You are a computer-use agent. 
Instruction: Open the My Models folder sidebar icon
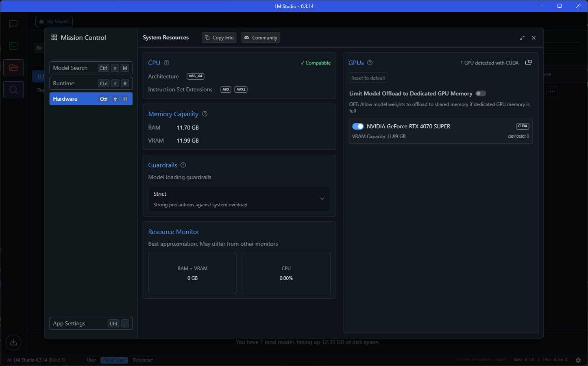tap(13, 68)
